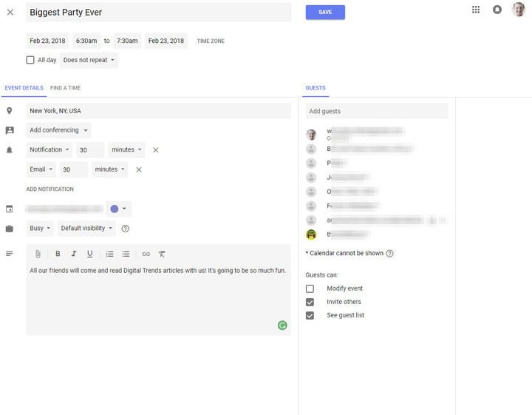The image size is (532, 415).
Task: Select the blurred calendar name dropdown
Action: [x=64, y=209]
